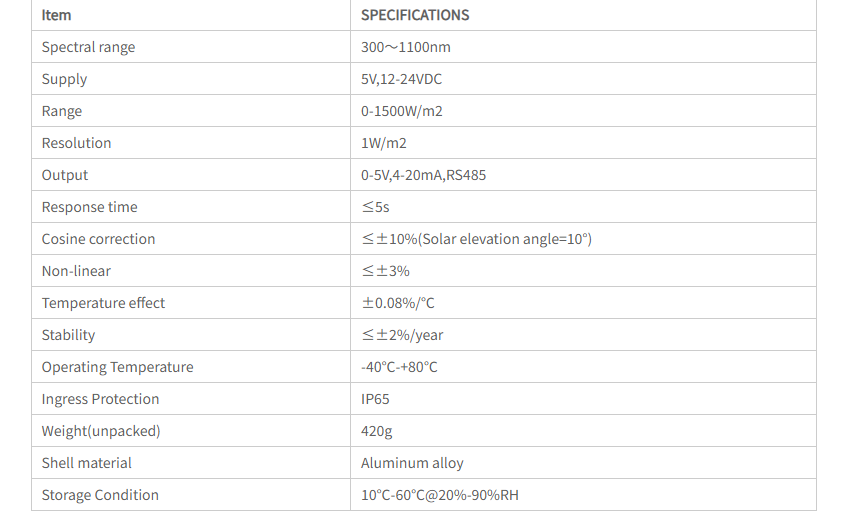
Task: Click the ±0.08%/°C temperature effect value
Action: (398, 303)
